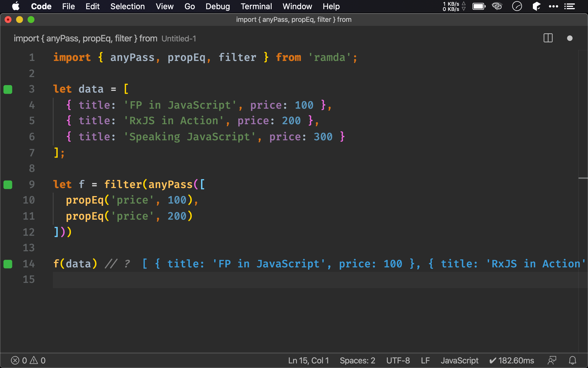Change end of line sequence LF
This screenshot has height=368, width=588.
(x=425, y=361)
